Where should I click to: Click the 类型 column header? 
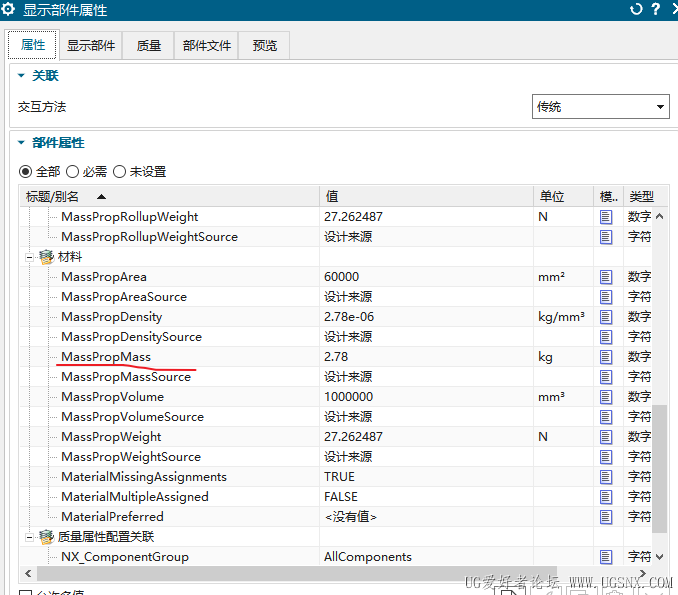pyautogui.click(x=646, y=197)
